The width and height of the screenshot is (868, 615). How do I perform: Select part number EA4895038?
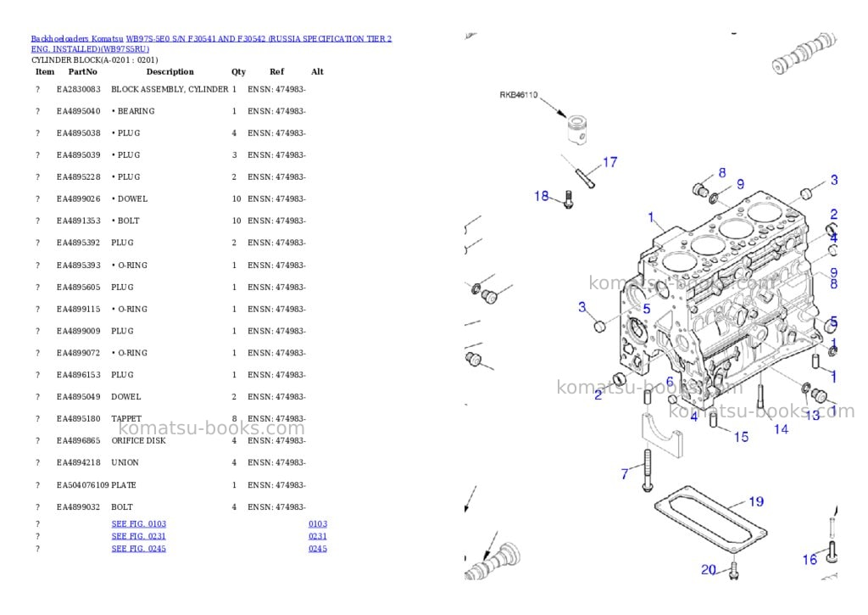(79, 133)
